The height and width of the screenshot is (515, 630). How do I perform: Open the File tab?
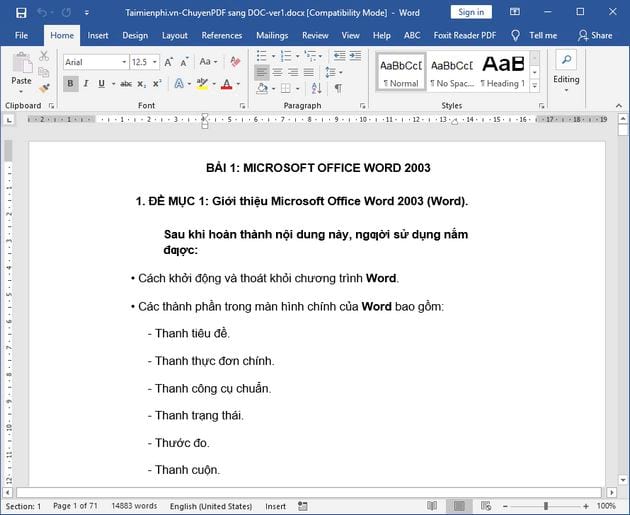(21, 36)
